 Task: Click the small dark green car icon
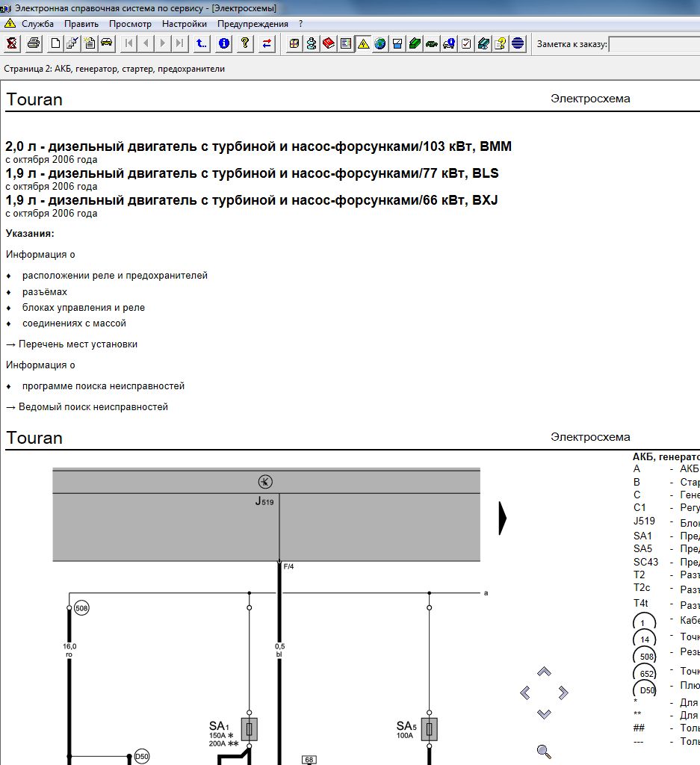432,43
